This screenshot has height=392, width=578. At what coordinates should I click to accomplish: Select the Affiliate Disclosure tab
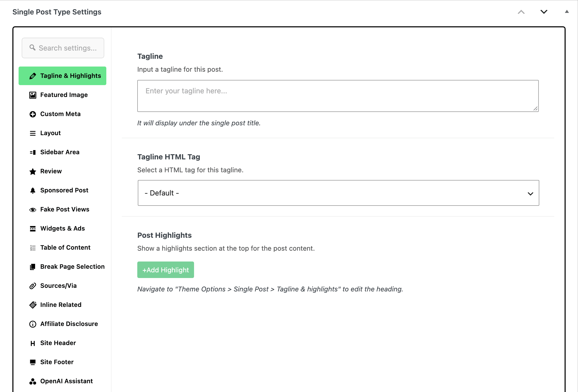tap(62, 324)
